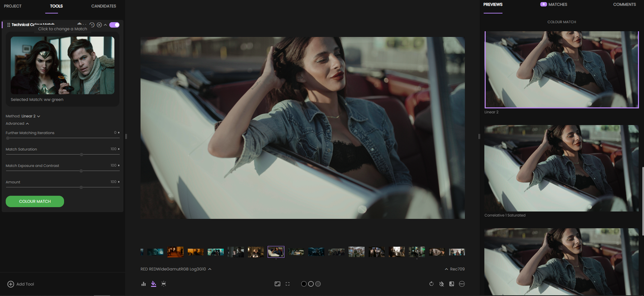Click the split compare view icon

pyautogui.click(x=451, y=284)
